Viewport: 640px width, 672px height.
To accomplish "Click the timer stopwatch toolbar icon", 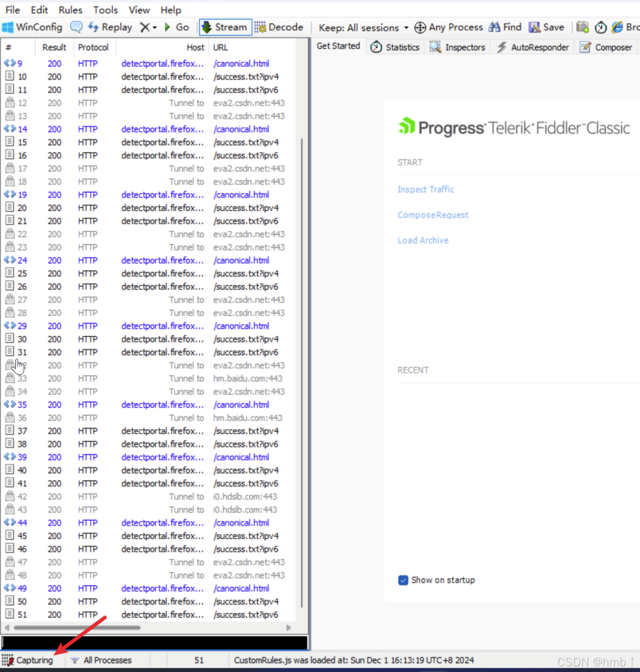I will [600, 27].
